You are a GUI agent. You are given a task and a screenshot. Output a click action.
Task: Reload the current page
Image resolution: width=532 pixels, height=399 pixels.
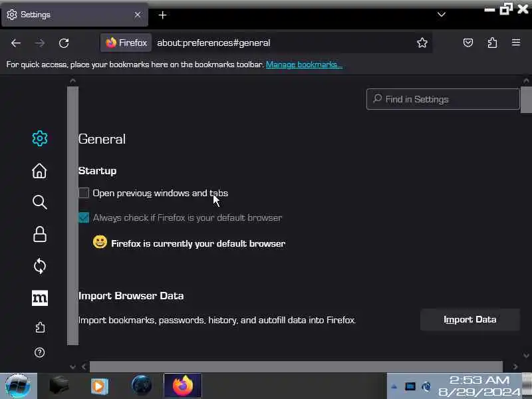tap(64, 43)
